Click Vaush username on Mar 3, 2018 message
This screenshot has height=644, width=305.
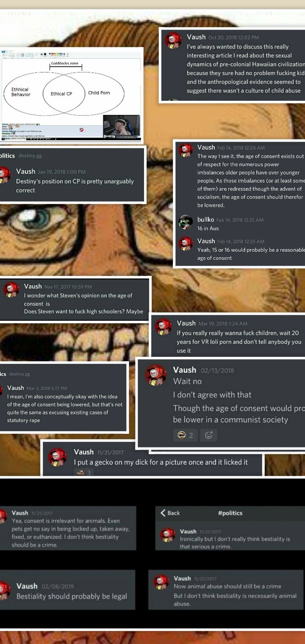click(x=16, y=388)
